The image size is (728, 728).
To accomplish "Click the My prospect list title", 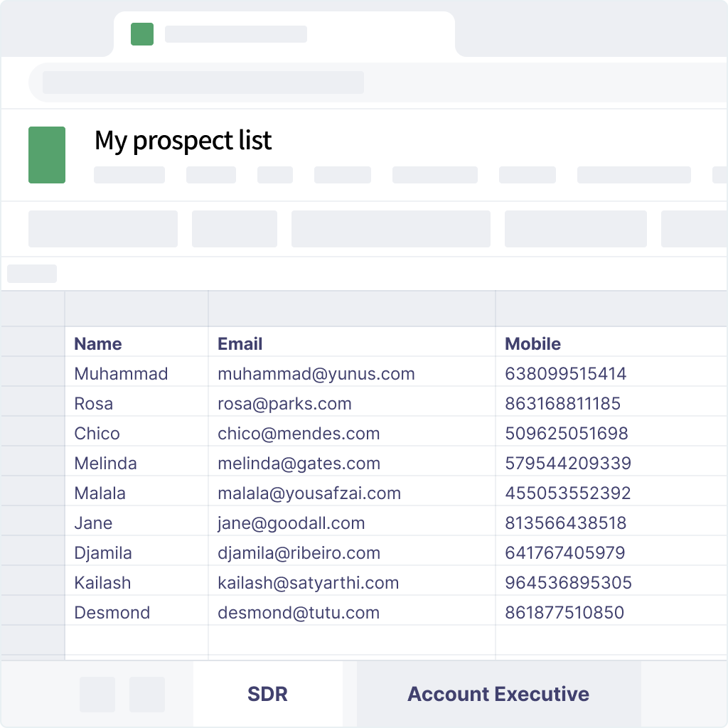I will 183,140.
